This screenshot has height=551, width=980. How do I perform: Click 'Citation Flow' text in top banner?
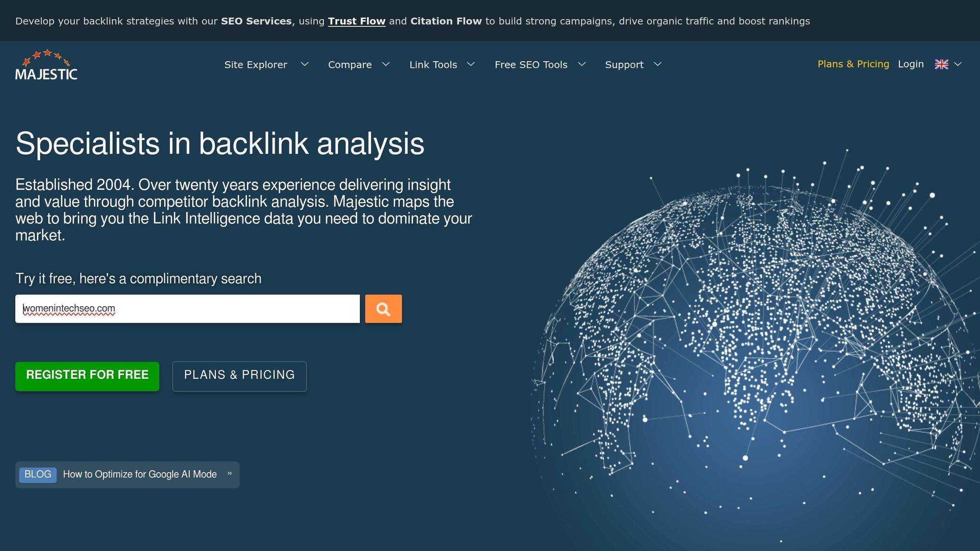click(x=446, y=21)
